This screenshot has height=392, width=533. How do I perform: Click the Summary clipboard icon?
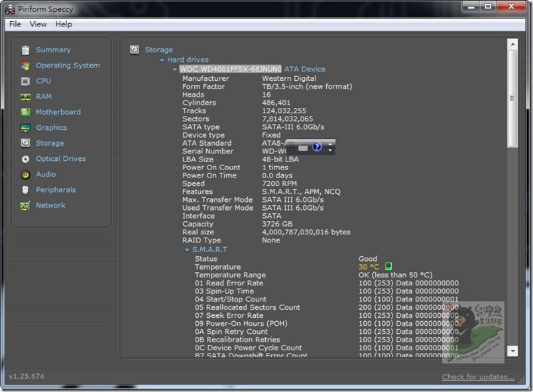[x=25, y=50]
